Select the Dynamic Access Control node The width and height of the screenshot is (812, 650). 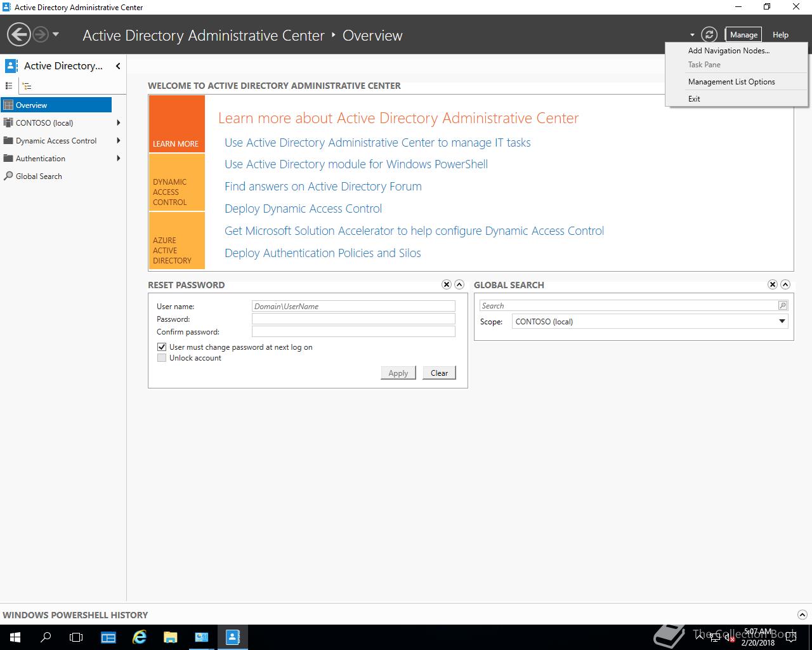pos(56,141)
